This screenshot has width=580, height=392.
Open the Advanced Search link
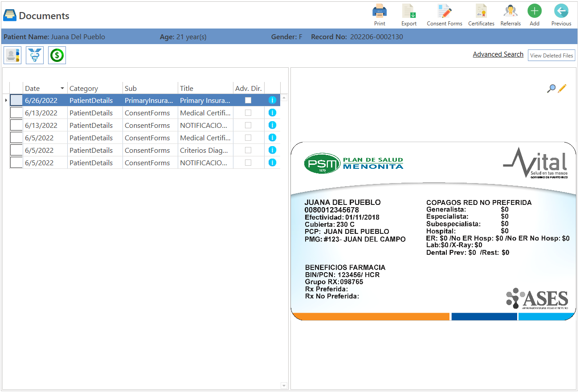(x=498, y=54)
